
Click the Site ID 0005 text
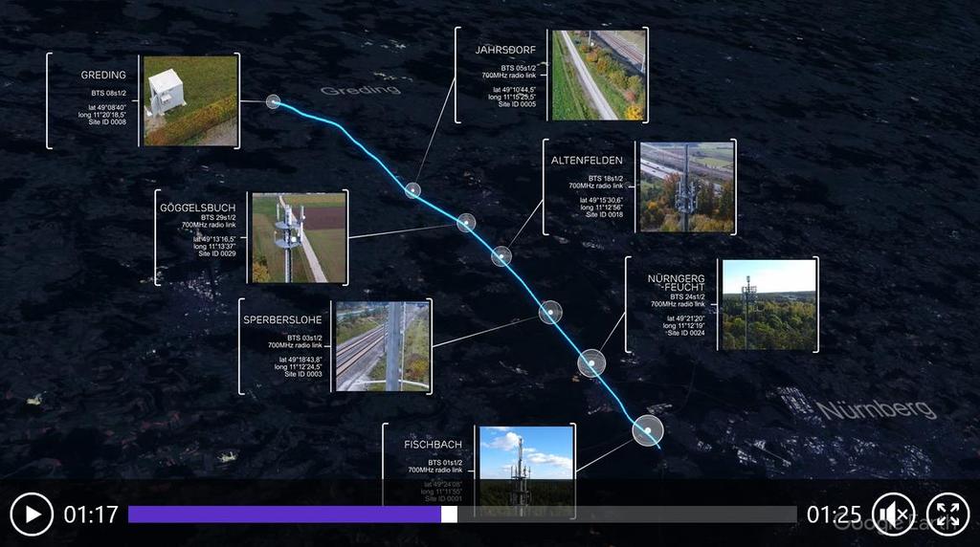point(517,104)
